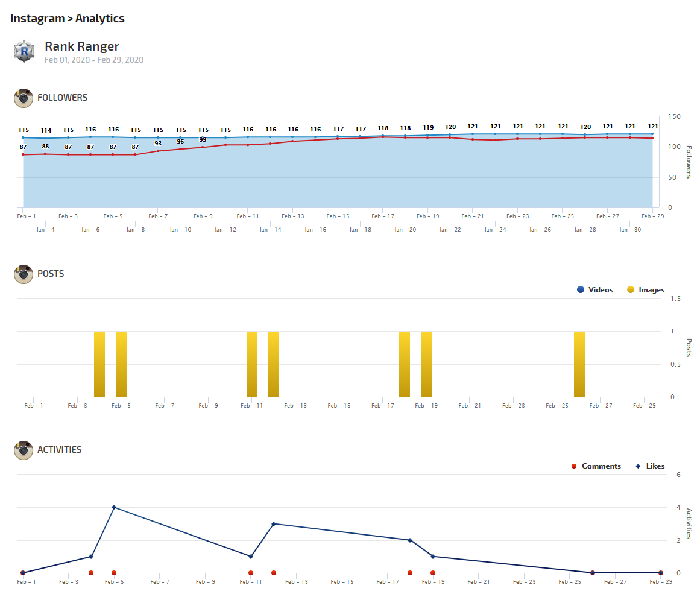This screenshot has width=700, height=594.
Task: Click the Rank Ranger logo icon
Action: pyautogui.click(x=24, y=52)
